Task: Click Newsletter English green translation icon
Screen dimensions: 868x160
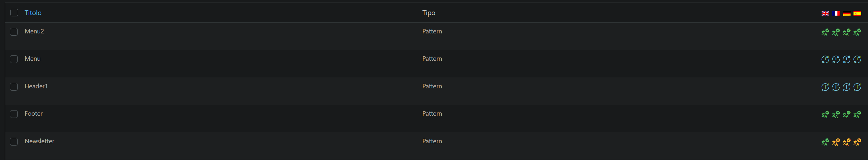Action: 825,142
